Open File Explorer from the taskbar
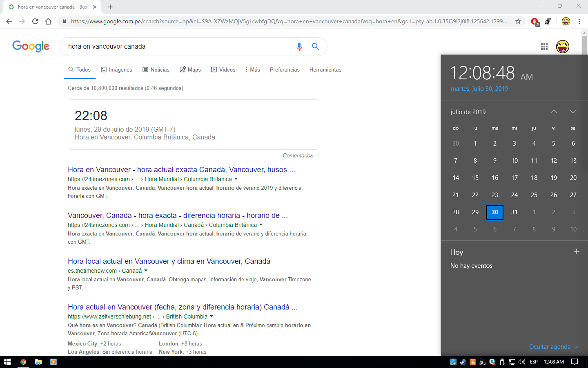Screen dimensions: 588x368 [x=38, y=362]
